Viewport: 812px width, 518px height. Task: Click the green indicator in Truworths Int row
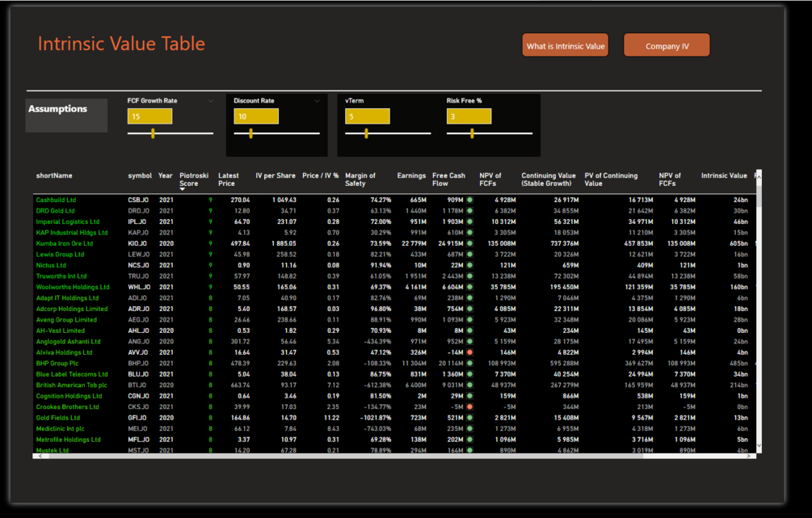click(469, 276)
